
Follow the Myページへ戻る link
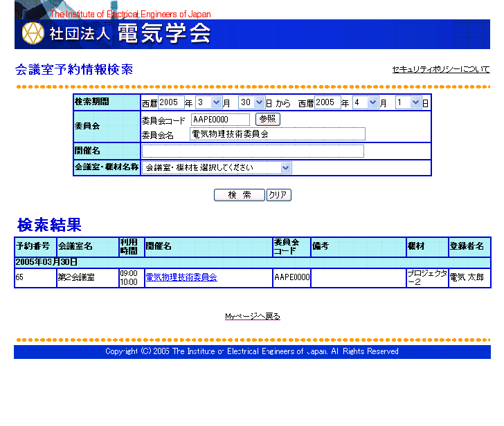pos(252,316)
